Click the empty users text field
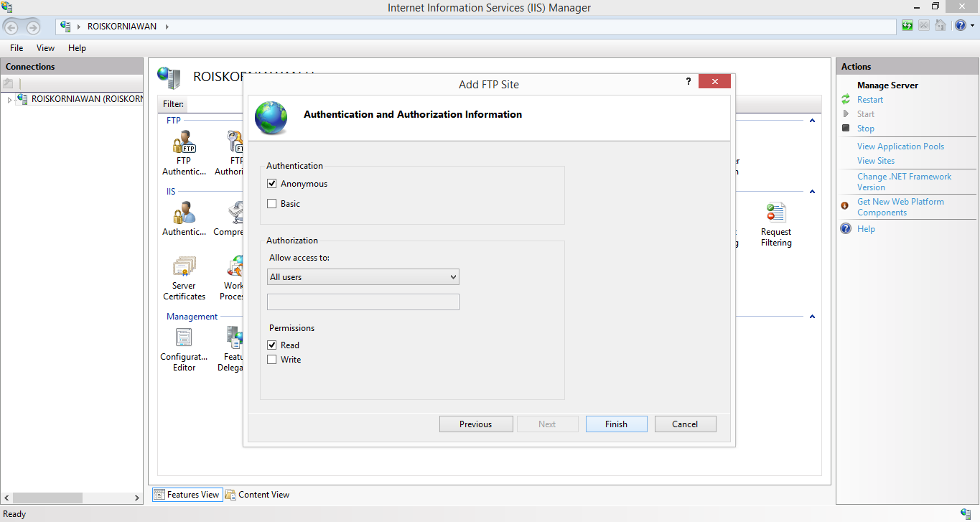 click(363, 302)
